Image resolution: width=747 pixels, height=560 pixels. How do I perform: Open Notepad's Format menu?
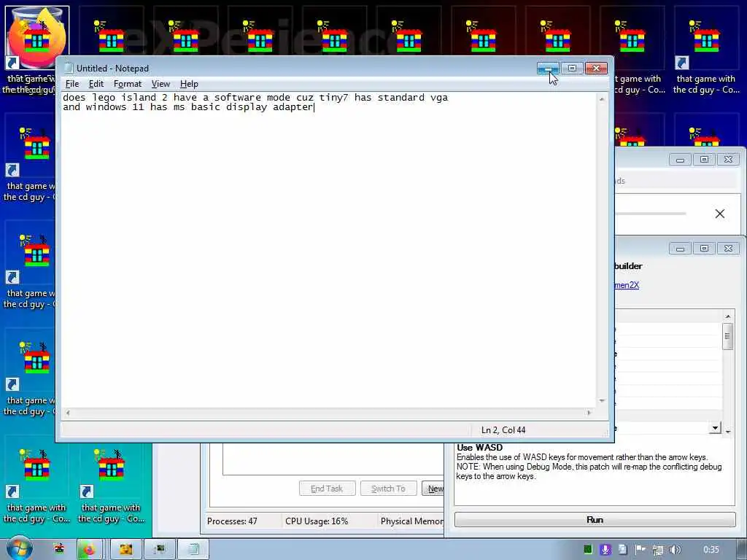pyautogui.click(x=127, y=84)
